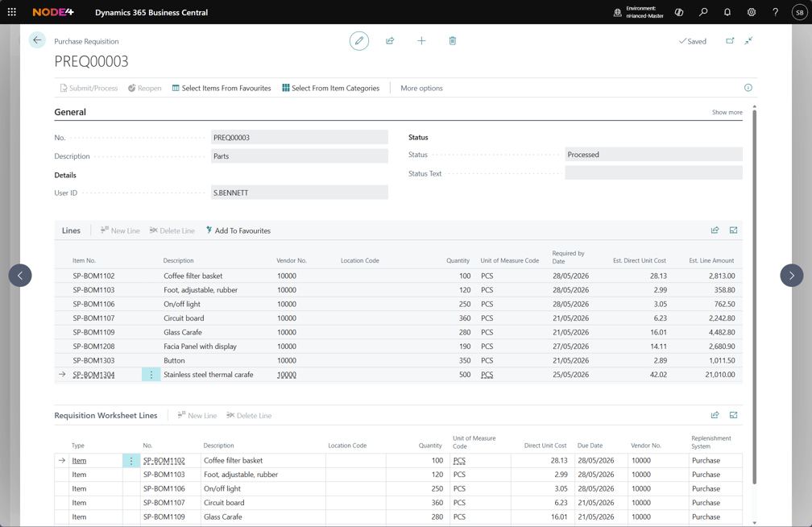Click the search magnifier icon
Image resolution: width=812 pixels, height=527 pixels.
703,12
